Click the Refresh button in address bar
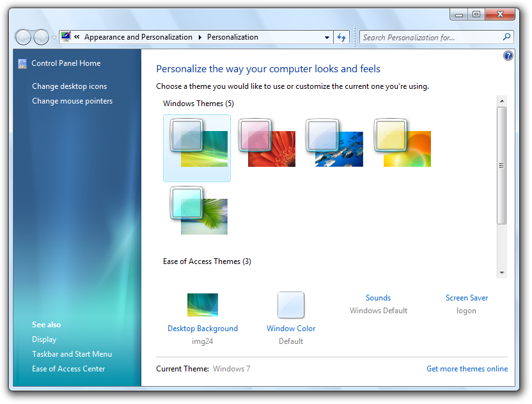This screenshot has height=404, width=532. (341, 37)
